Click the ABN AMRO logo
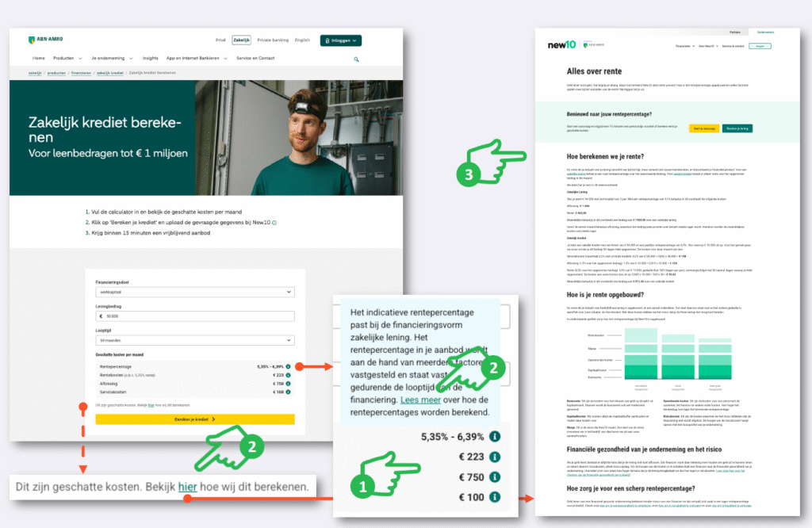This screenshot has height=528, width=812. click(x=46, y=40)
